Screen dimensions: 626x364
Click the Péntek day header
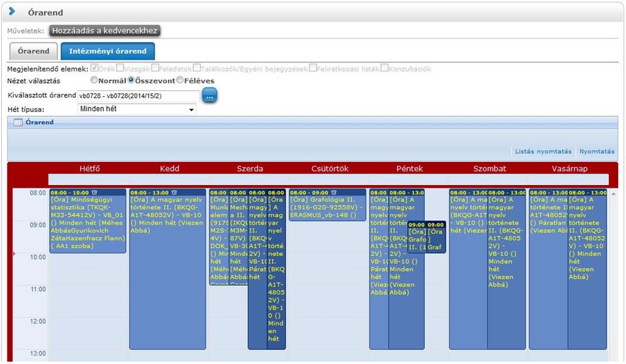click(410, 169)
